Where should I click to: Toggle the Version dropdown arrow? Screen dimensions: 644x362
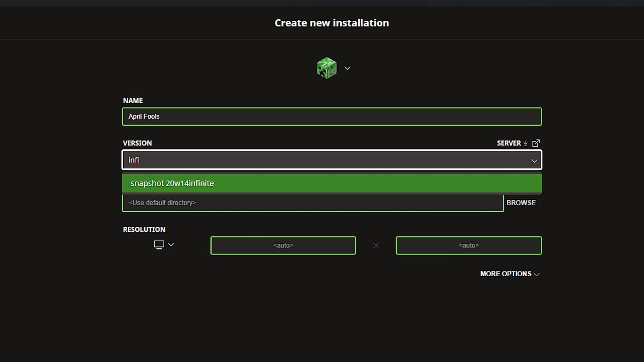534,161
